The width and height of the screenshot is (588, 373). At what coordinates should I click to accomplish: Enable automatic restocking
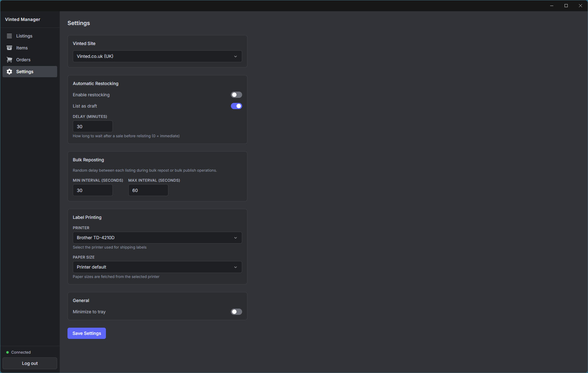[x=237, y=94]
